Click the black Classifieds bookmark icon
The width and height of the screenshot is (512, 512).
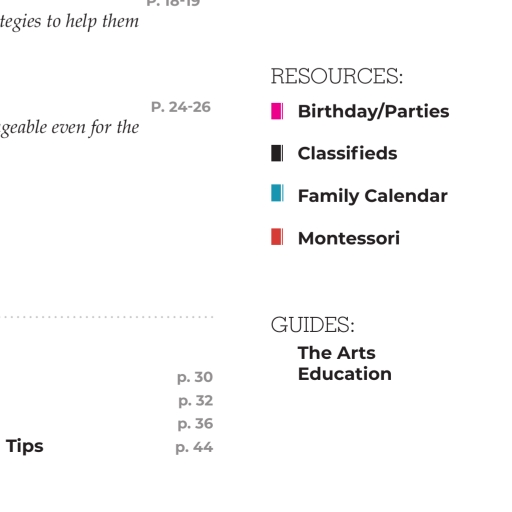(277, 153)
